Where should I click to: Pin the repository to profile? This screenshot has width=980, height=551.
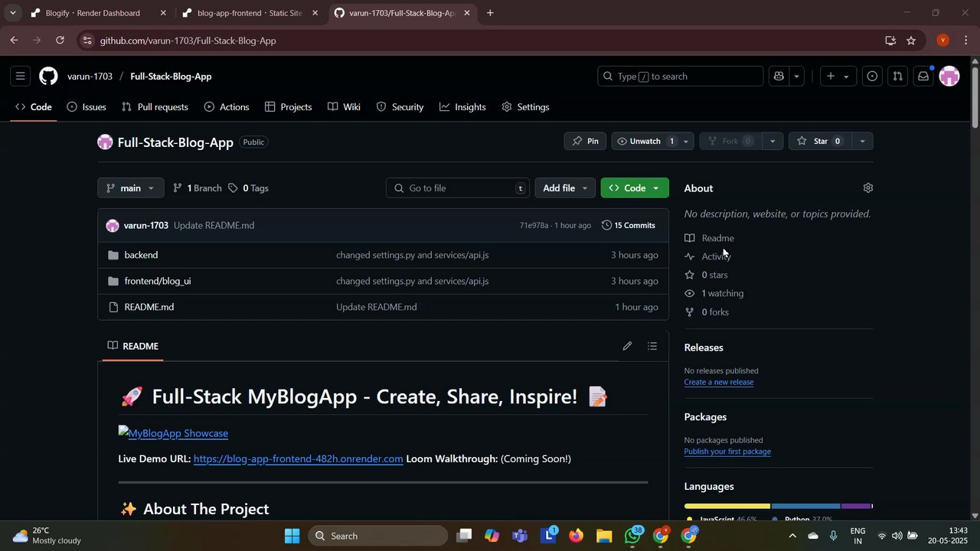586,142
